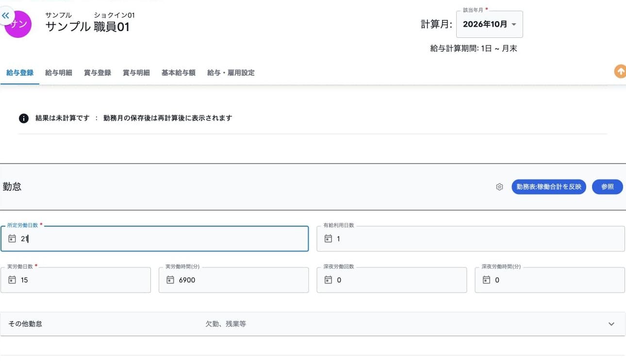This screenshot has height=364, width=626.
Task: Open the 基本給与額 tab
Action: 179,73
